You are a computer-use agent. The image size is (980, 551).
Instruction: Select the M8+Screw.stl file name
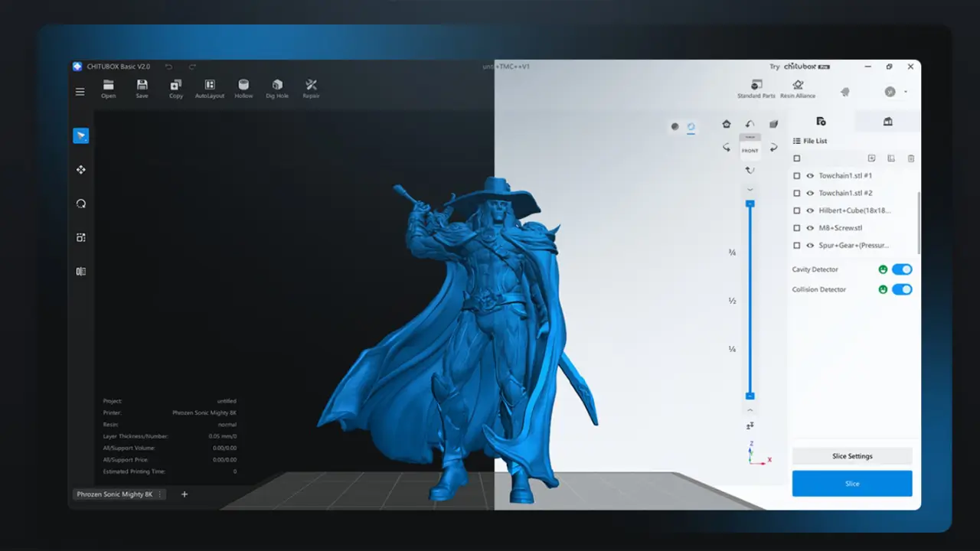[x=841, y=228]
